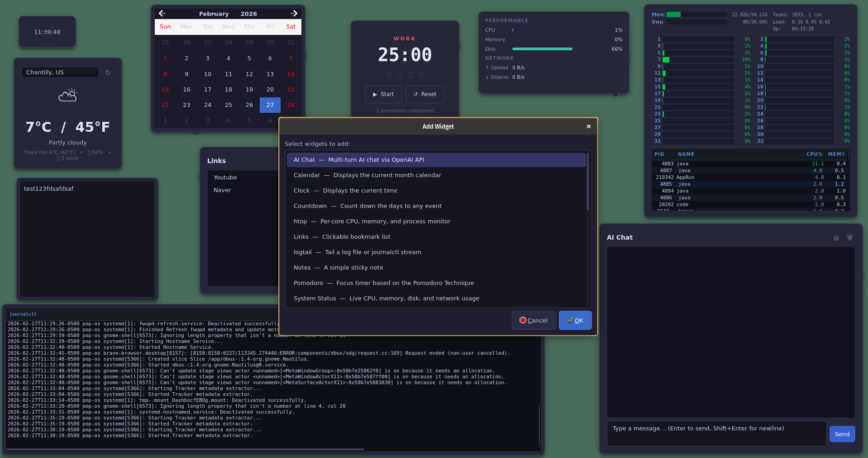Go to the previous month in the calendar
The width and height of the screenshot is (868, 458).
point(162,14)
